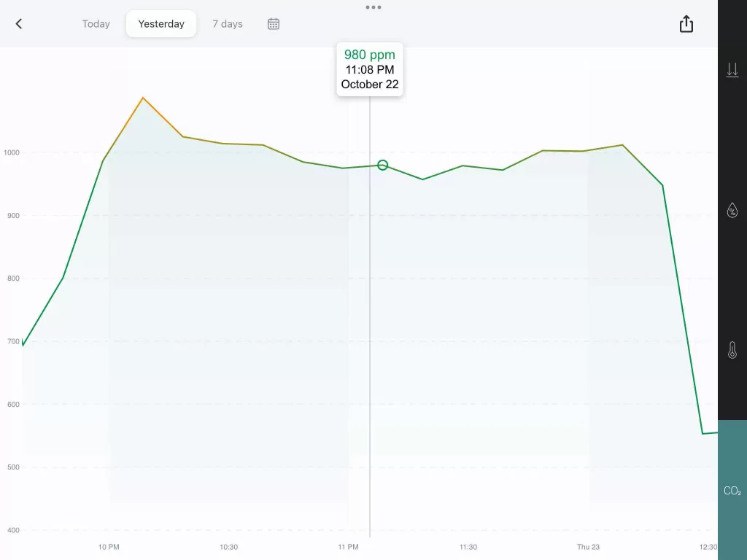Select the thermometer temperature view

tap(732, 351)
